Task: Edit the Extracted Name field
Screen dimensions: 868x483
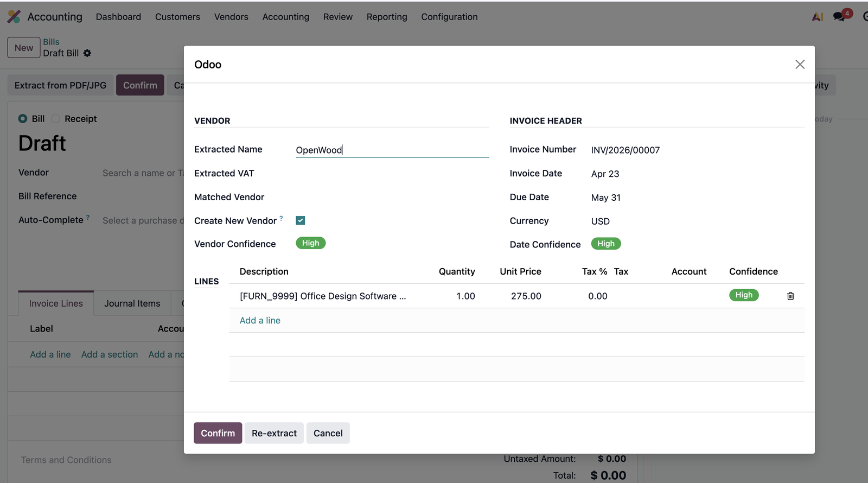Action: (392, 150)
